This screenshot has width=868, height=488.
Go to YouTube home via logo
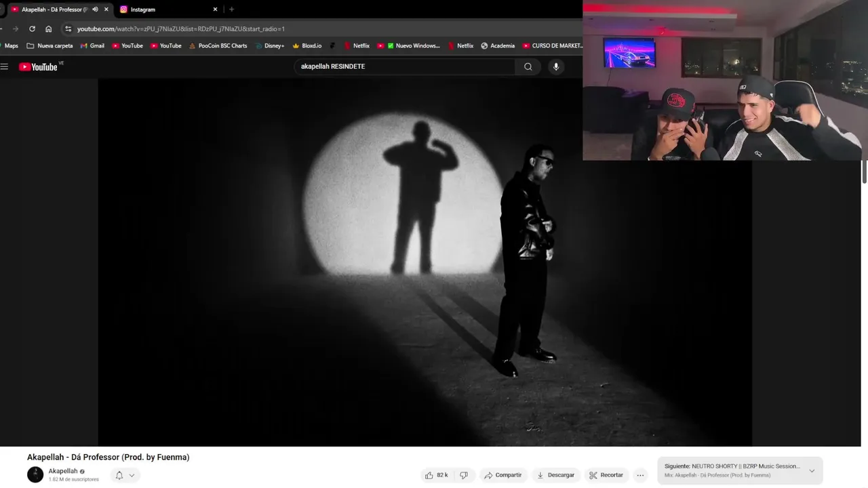tap(39, 66)
